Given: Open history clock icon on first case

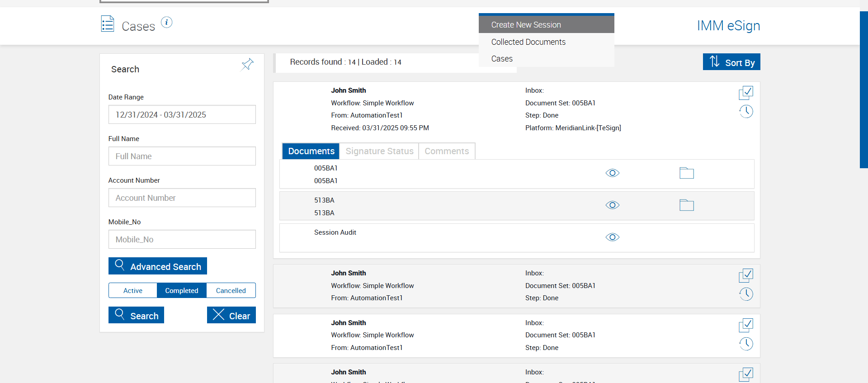Looking at the screenshot, I should pyautogui.click(x=746, y=111).
